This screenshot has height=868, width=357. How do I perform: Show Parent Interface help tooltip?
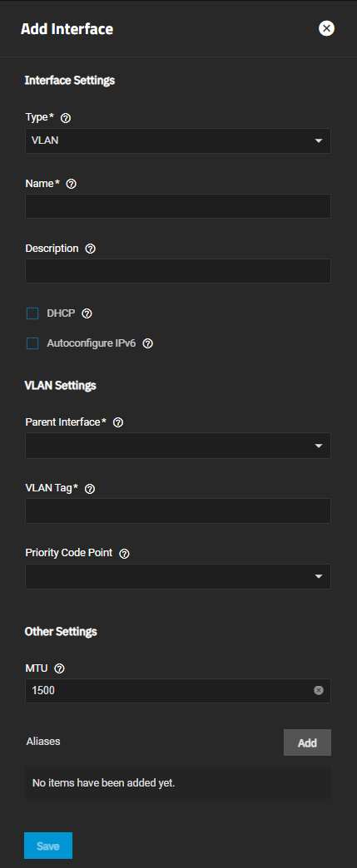tap(118, 422)
